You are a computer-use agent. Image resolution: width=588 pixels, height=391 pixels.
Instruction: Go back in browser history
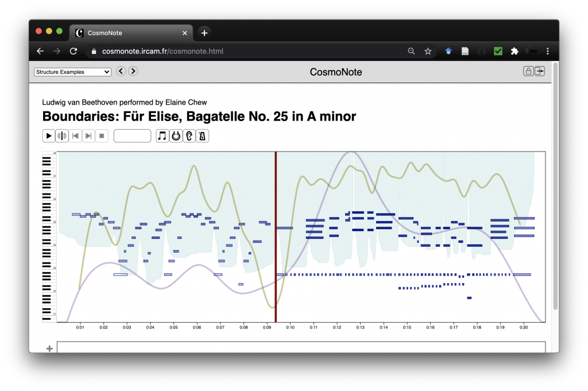(41, 51)
